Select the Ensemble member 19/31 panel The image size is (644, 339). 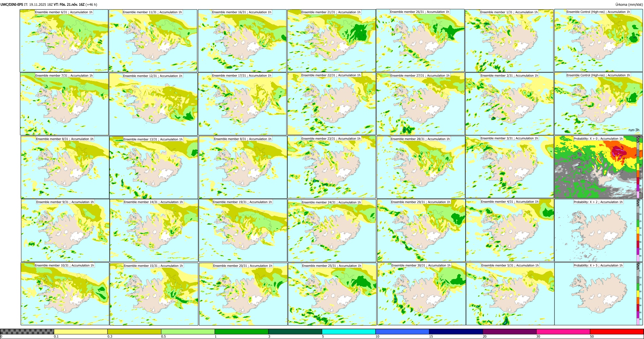click(243, 230)
